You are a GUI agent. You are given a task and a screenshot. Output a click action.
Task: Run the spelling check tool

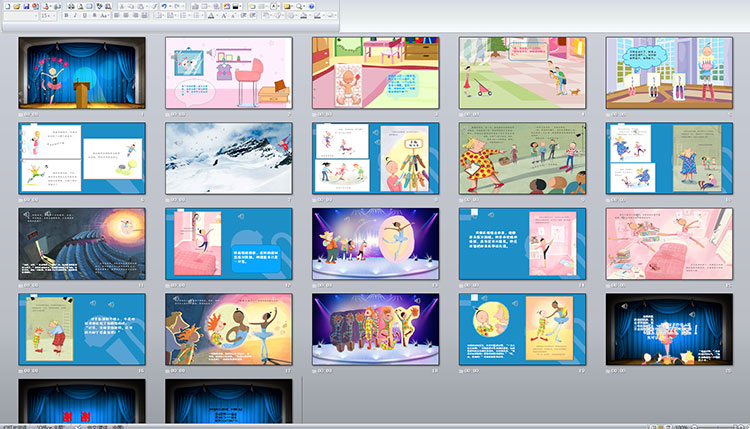pyautogui.click(x=99, y=6)
